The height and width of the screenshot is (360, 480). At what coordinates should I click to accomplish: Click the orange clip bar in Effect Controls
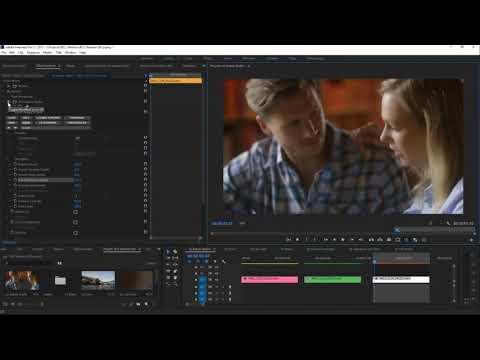click(175, 81)
